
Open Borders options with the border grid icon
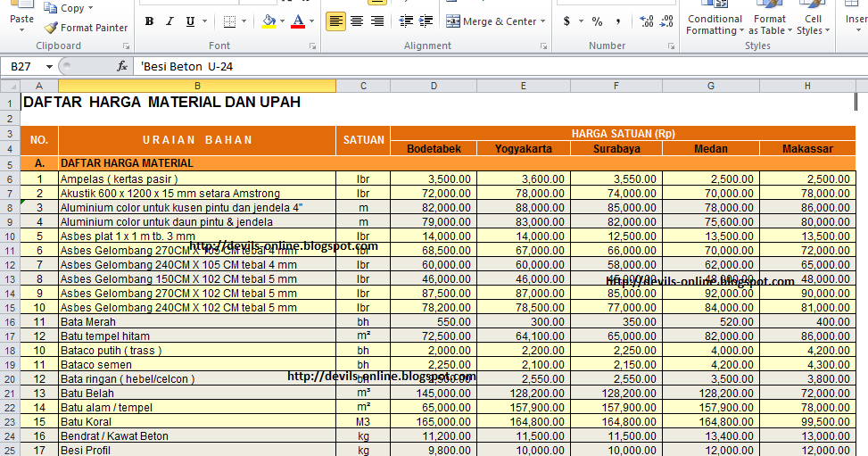229,21
